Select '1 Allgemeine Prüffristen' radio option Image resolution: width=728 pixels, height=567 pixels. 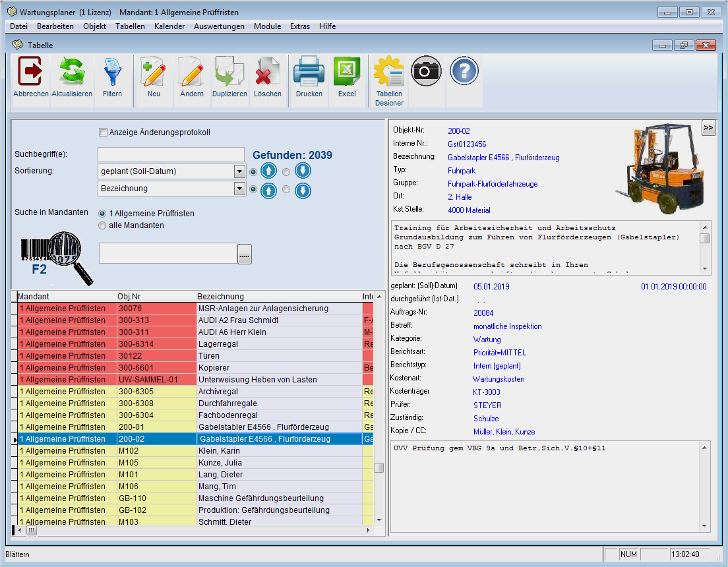[102, 214]
